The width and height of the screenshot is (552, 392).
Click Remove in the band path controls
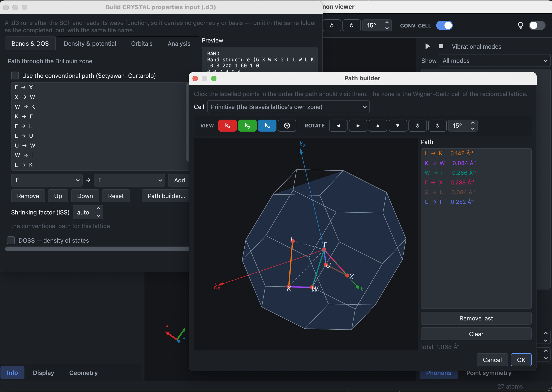[28, 196]
